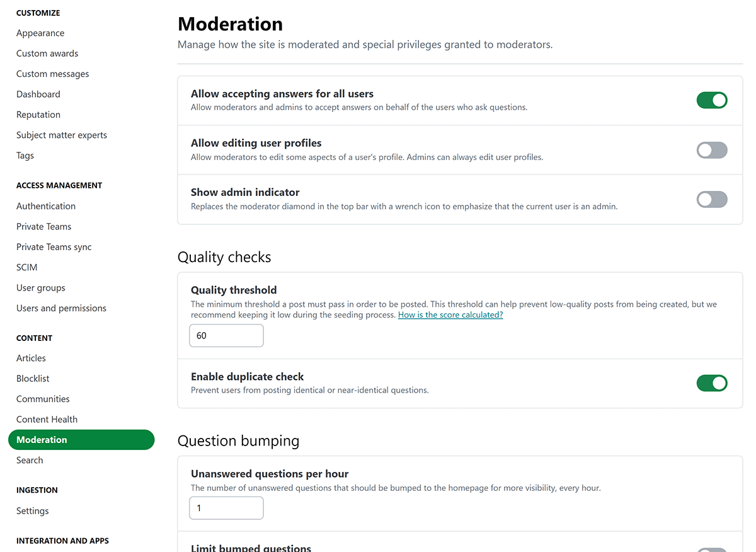Turn on Show admin indicator toggle
Screen dimensions: 756x552
pos(712,200)
